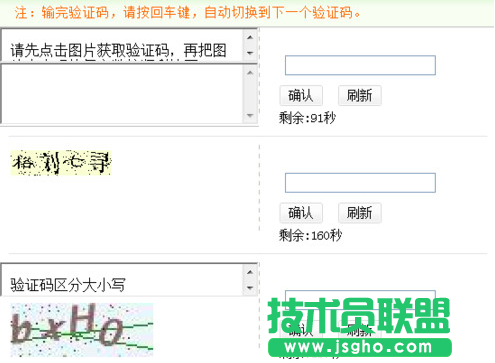Click the text 请先点击图片获取验证码
This screenshot has height=363, width=495.
pos(90,51)
